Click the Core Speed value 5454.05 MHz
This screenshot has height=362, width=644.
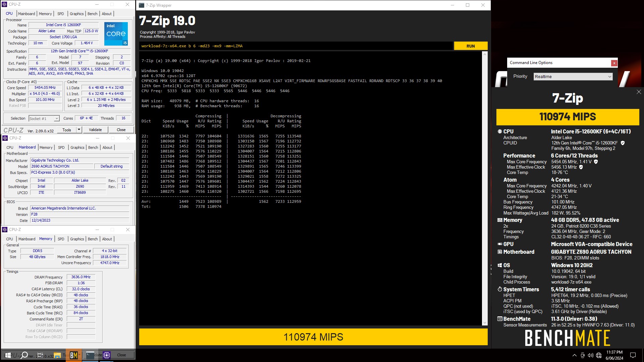(x=45, y=88)
